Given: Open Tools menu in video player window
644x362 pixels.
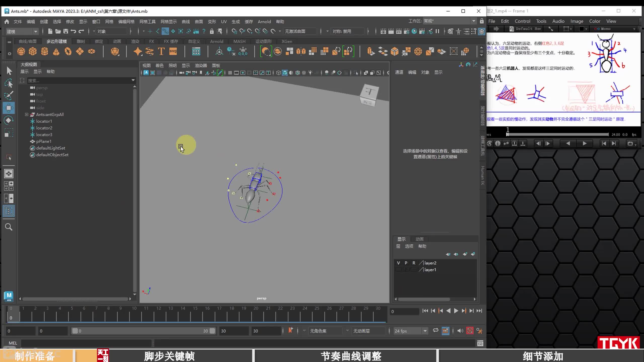Looking at the screenshot, I should (541, 21).
